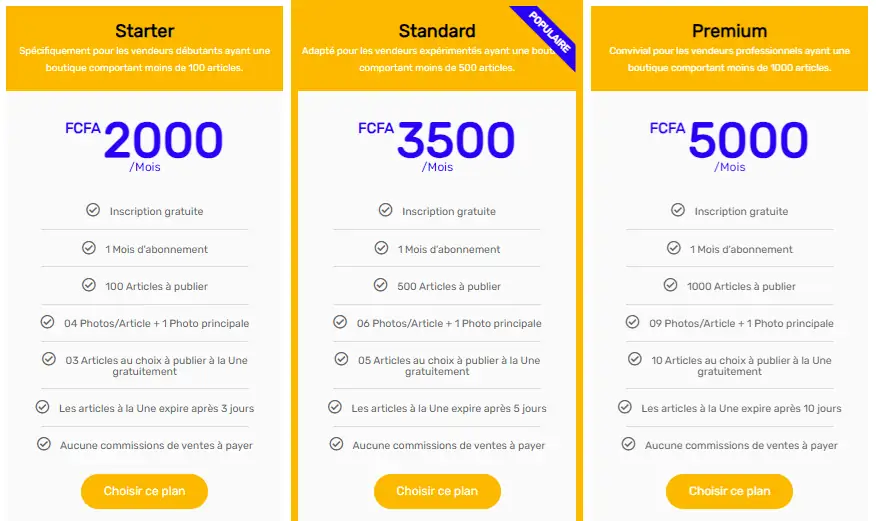Click the Starter plan heading

(144, 31)
